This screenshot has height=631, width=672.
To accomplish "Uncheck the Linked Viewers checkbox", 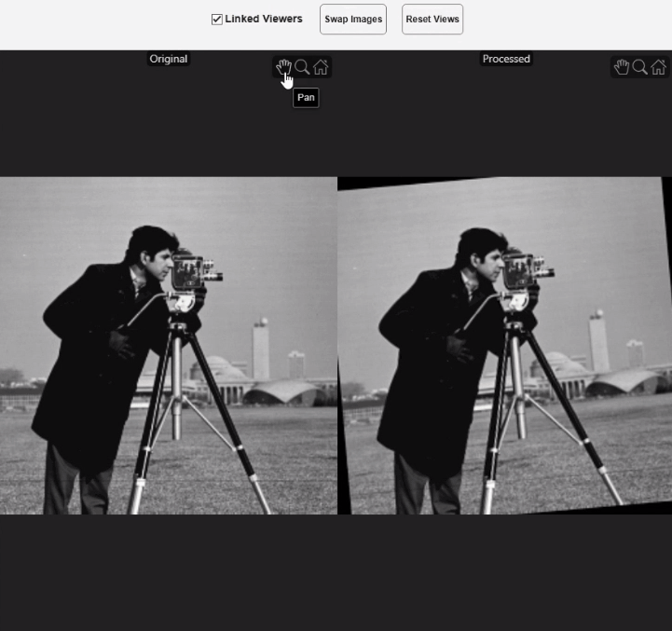I will coord(217,20).
